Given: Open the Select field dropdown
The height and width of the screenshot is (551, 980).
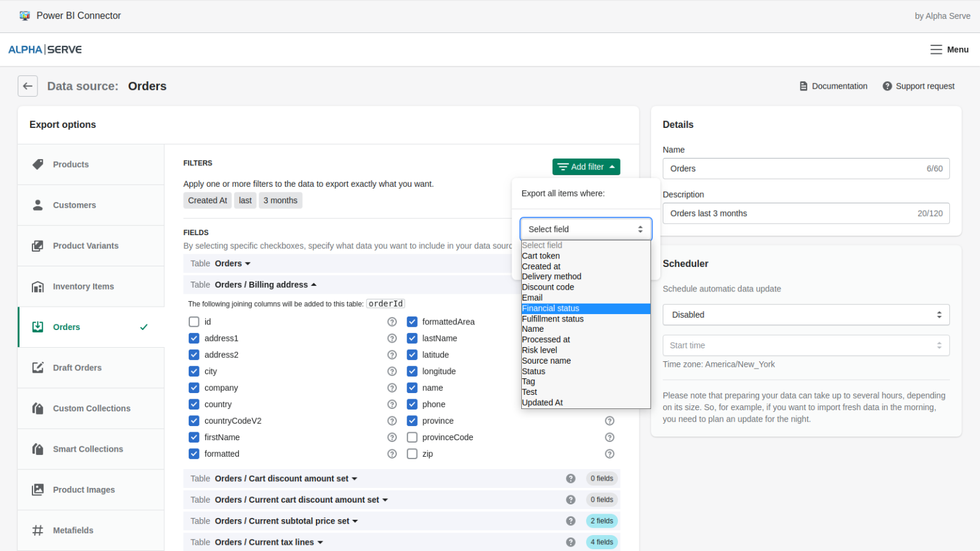Looking at the screenshot, I should click(x=585, y=228).
